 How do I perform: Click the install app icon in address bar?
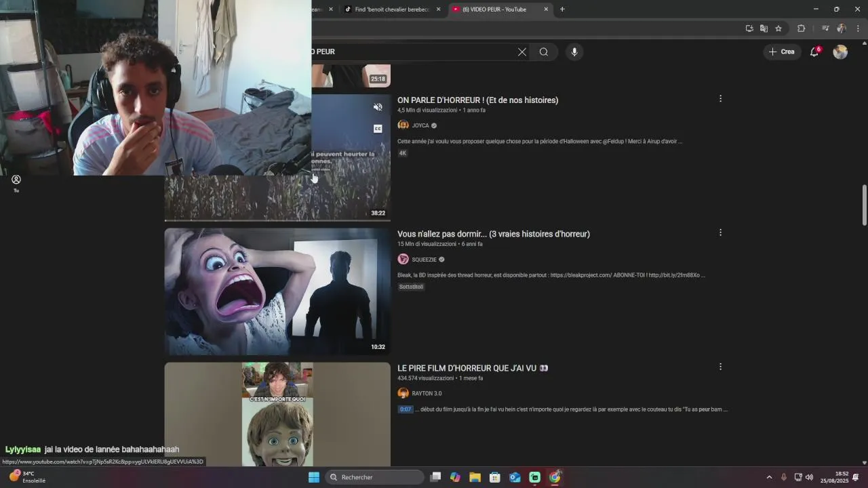pyautogui.click(x=749, y=28)
